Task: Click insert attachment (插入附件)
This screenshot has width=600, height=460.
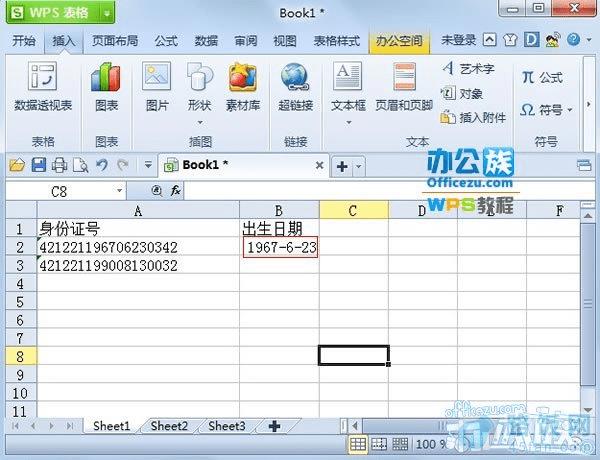Action: point(473,117)
